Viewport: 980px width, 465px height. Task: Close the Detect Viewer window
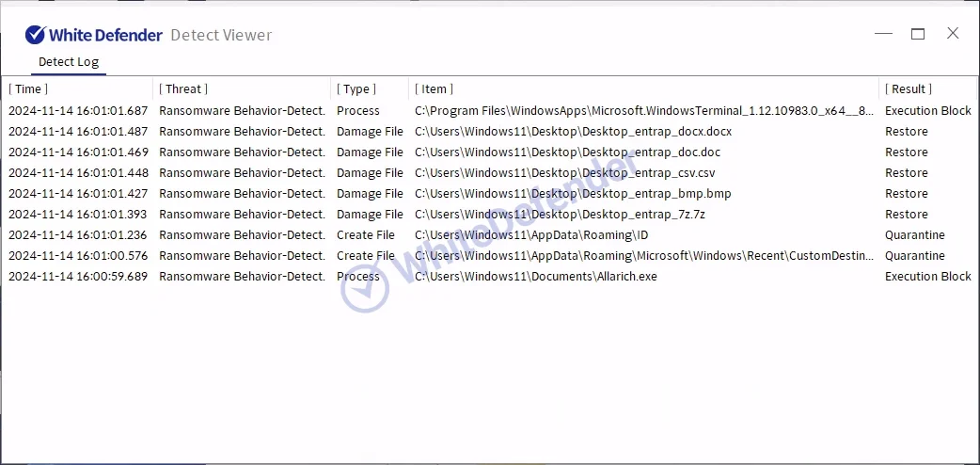(953, 34)
